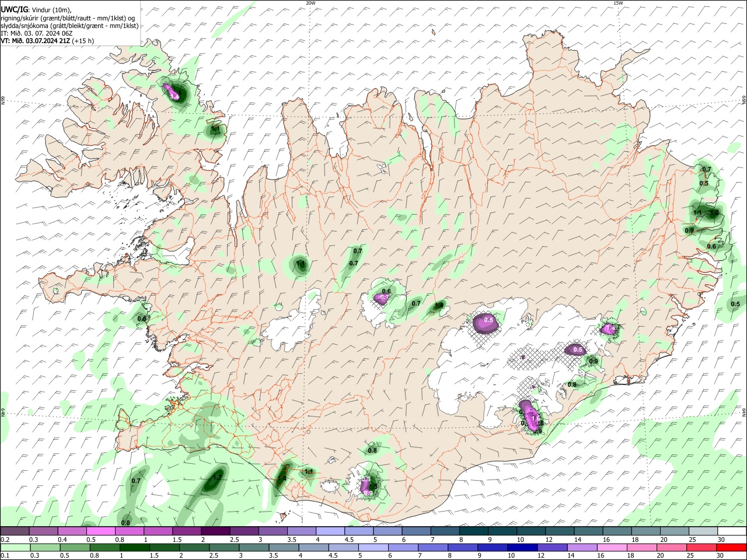747x560 pixels.
Task: Pick the white swatch labeled 30, top row
Action: [x=731, y=531]
